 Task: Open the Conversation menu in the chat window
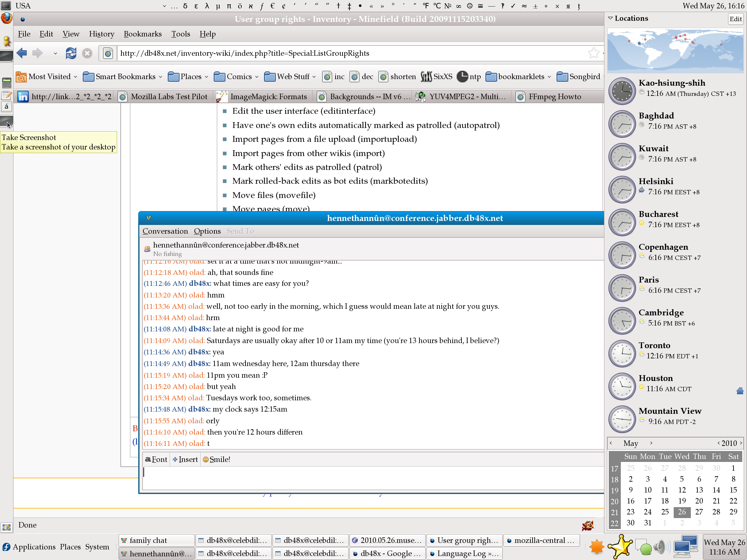[165, 231]
